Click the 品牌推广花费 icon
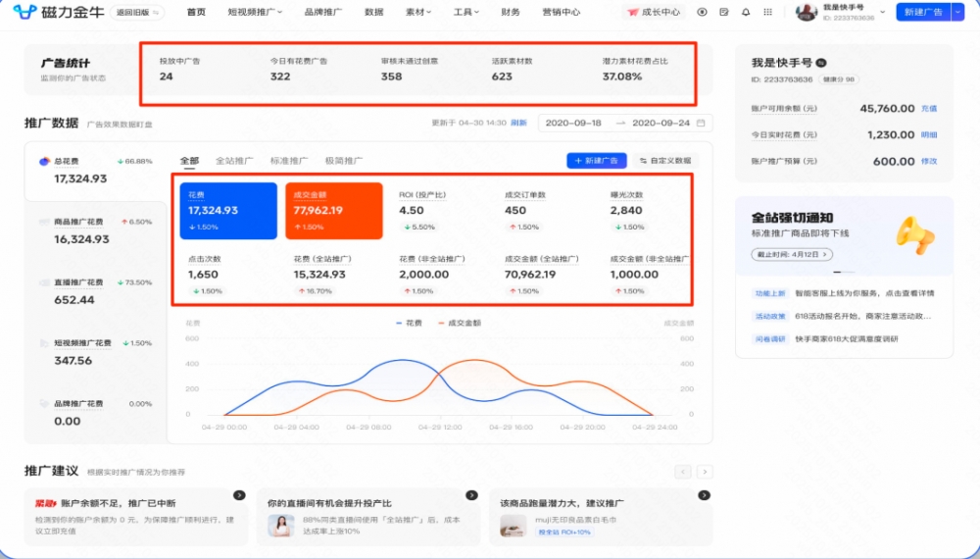980x559 pixels. coord(44,404)
